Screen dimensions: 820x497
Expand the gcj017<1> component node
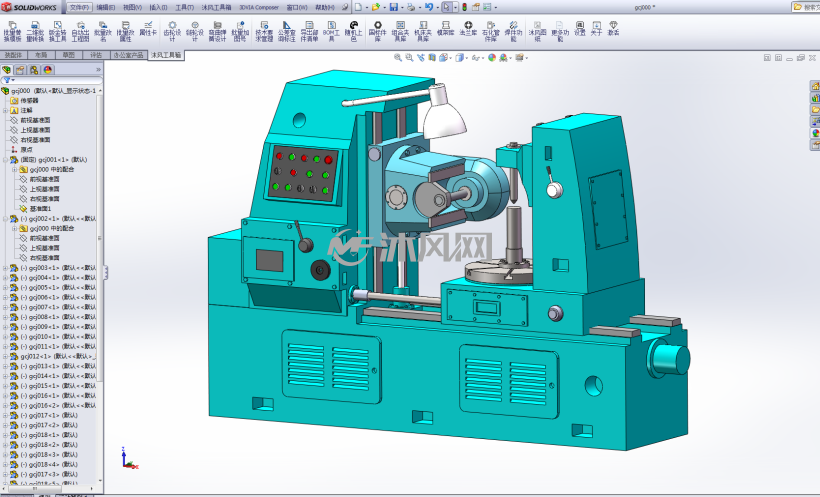click(6, 415)
